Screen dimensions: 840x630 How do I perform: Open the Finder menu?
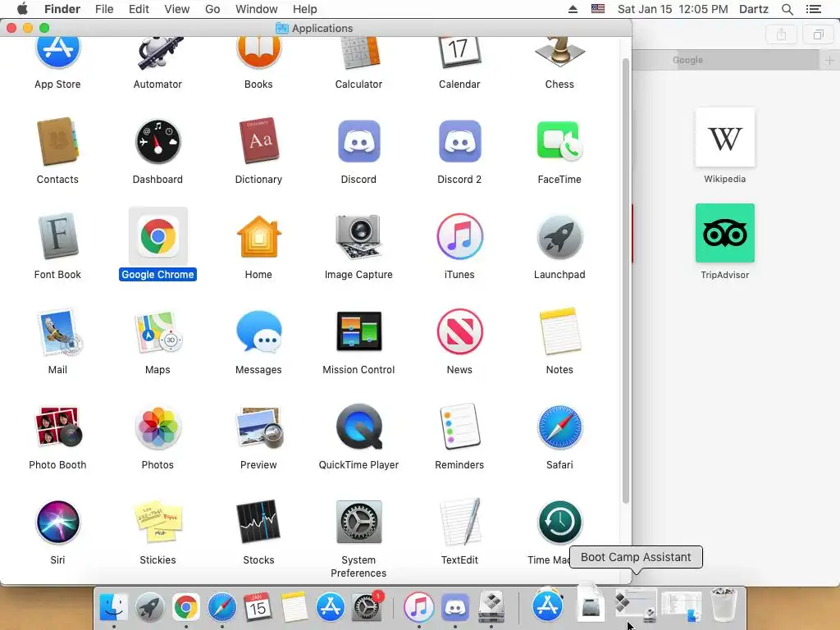[x=62, y=9]
